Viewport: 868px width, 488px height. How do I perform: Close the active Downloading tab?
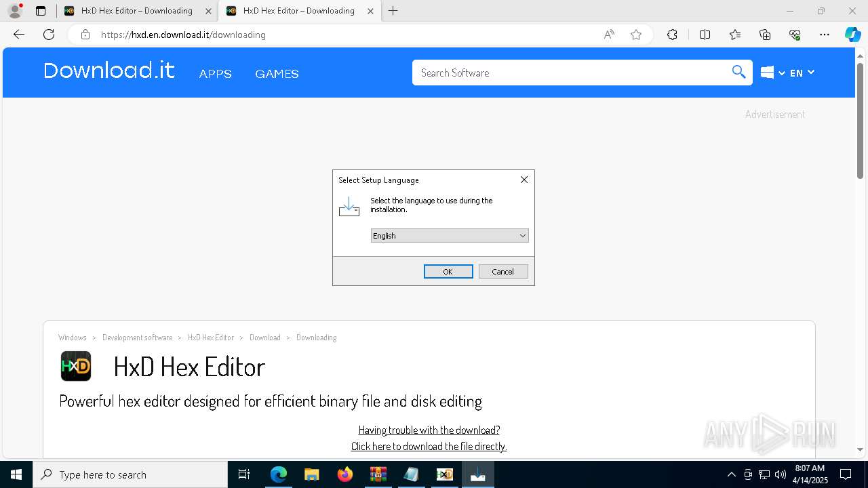370,11
